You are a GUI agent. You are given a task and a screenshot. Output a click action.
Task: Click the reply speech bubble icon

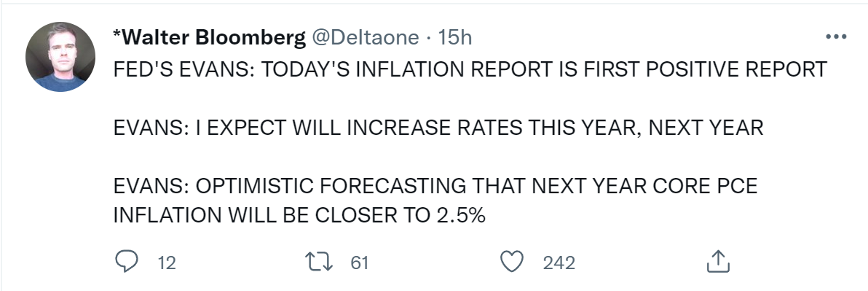tap(126, 261)
